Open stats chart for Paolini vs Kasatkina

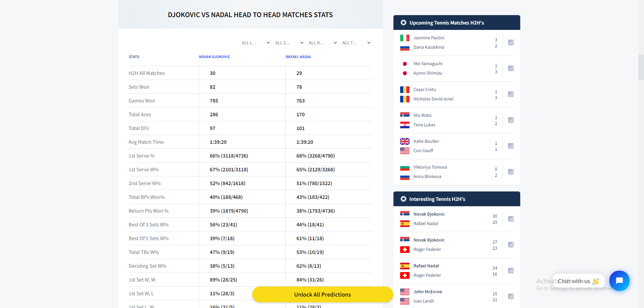[x=511, y=42]
